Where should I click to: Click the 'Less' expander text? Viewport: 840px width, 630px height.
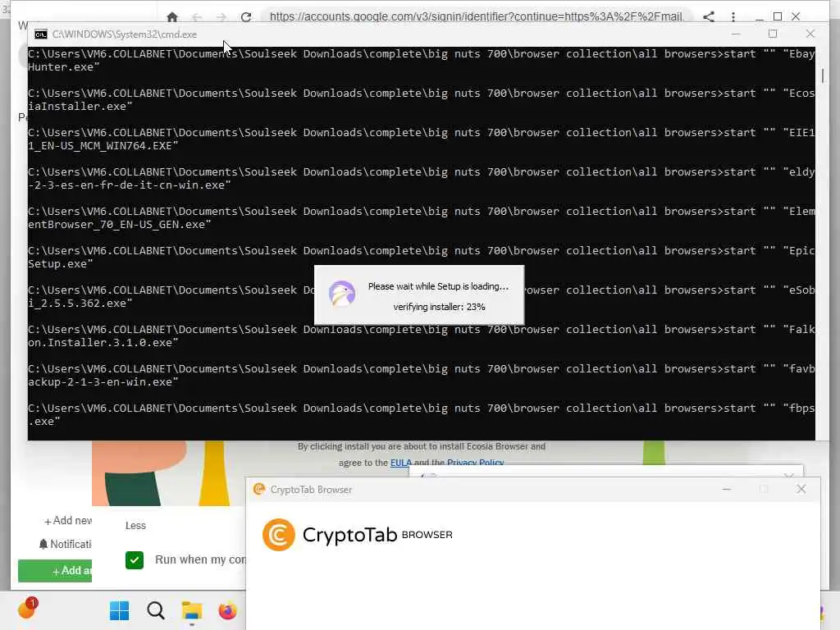click(135, 526)
